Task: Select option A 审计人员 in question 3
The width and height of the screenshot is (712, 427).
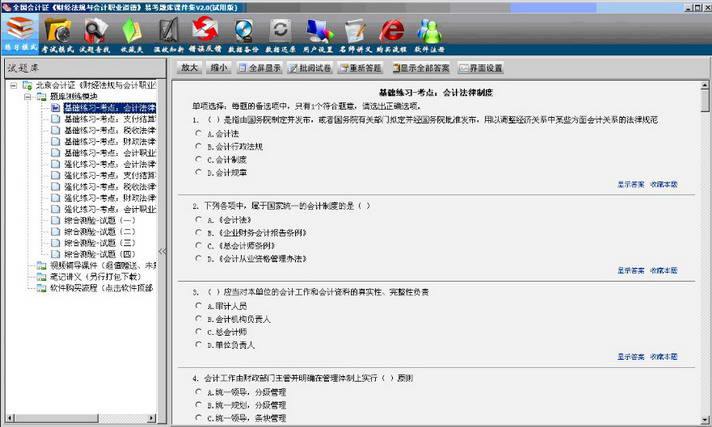Action: pyautogui.click(x=198, y=305)
